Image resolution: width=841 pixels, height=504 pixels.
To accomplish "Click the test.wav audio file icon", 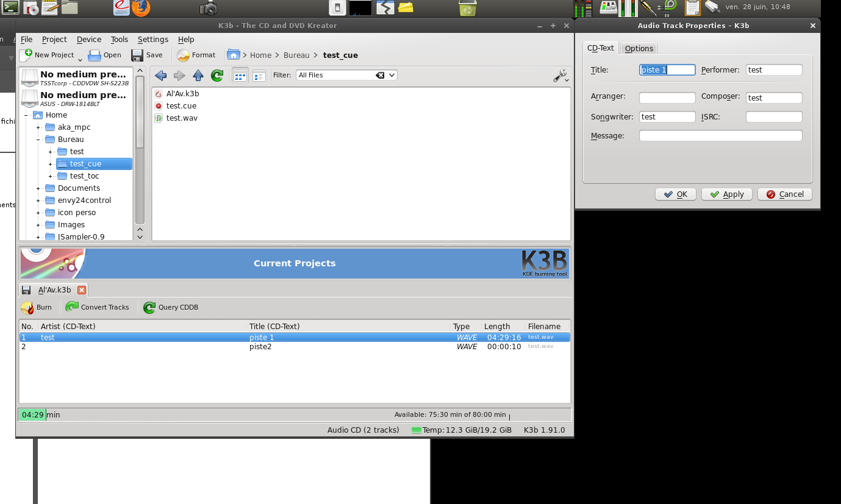I will click(x=159, y=118).
